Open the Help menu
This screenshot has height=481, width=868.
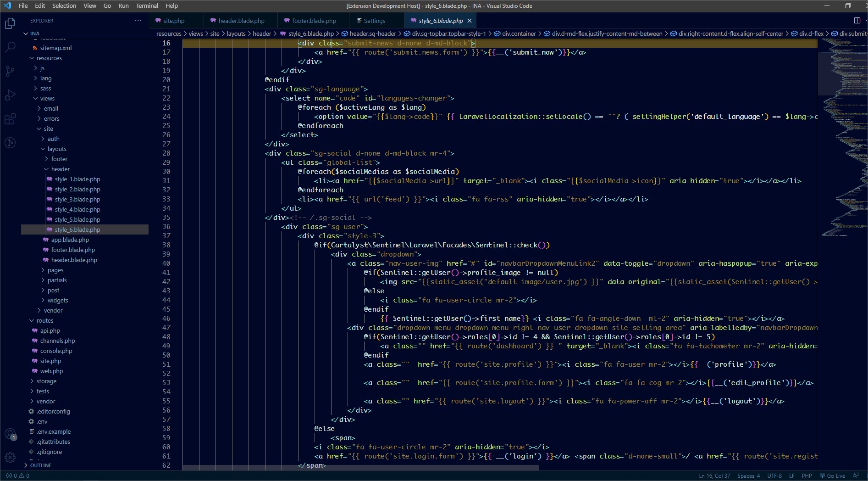172,6
